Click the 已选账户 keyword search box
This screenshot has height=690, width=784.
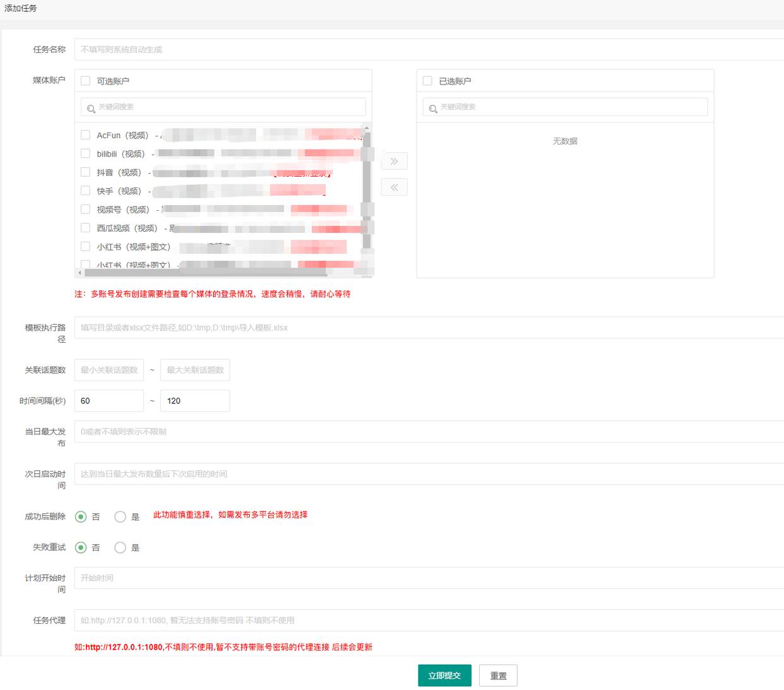[565, 107]
